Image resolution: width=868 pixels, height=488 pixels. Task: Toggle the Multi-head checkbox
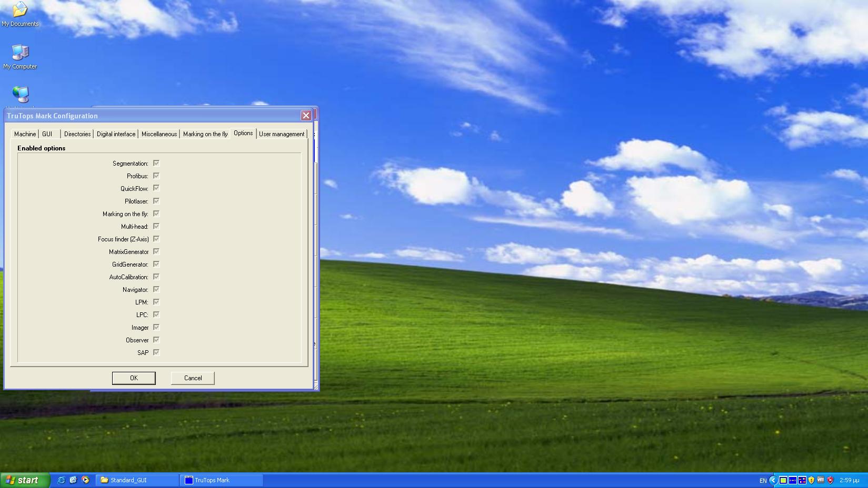[x=156, y=226]
